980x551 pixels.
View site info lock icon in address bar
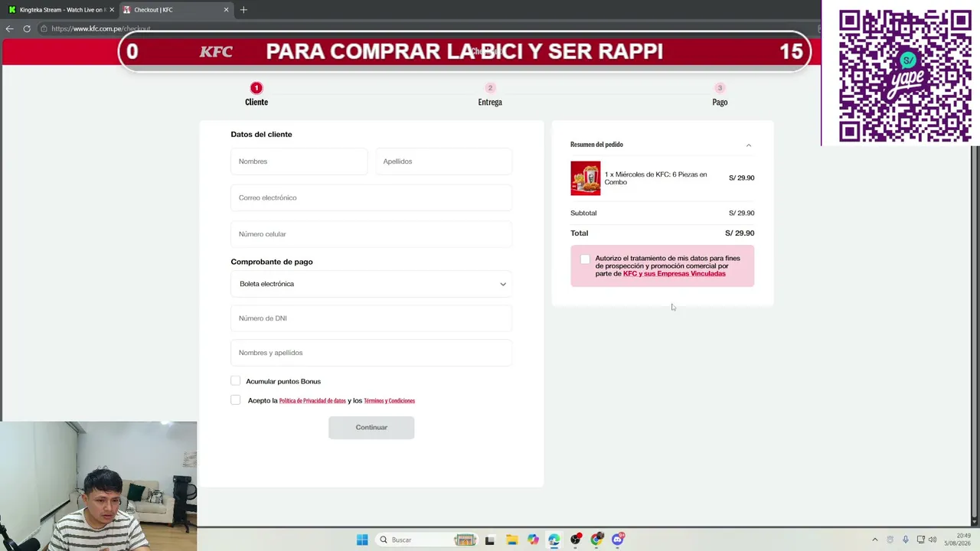coord(44,28)
